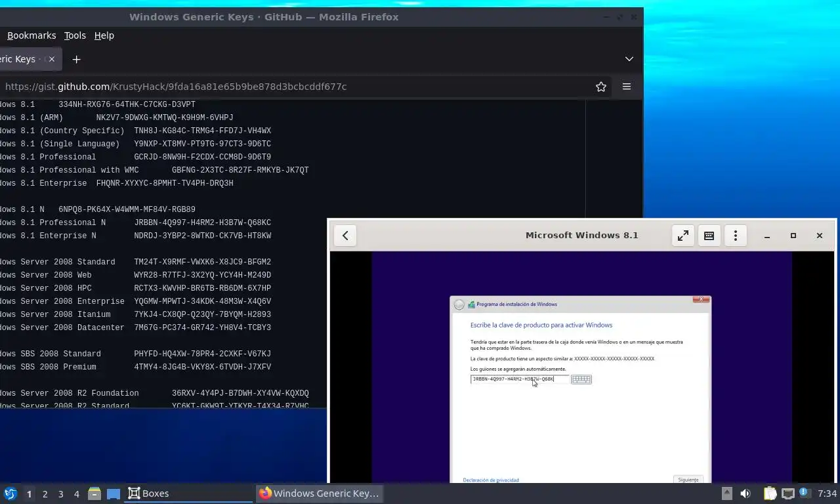Click the Microsoft Windows 8.1 title in Boxes

point(581,235)
